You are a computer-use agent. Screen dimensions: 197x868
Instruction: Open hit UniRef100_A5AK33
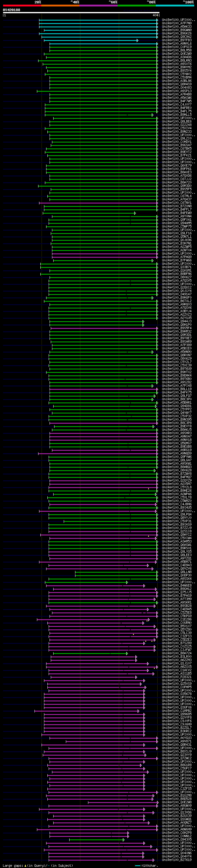pos(177,26)
